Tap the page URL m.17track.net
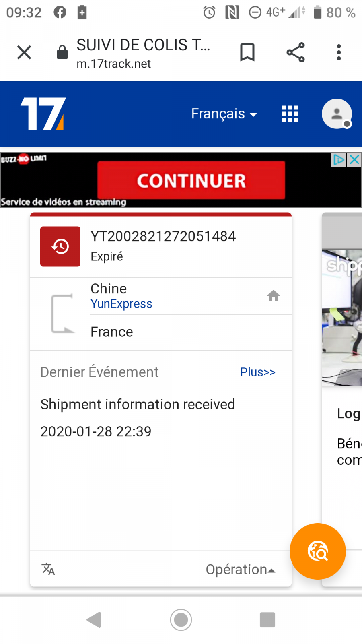 [x=114, y=64]
